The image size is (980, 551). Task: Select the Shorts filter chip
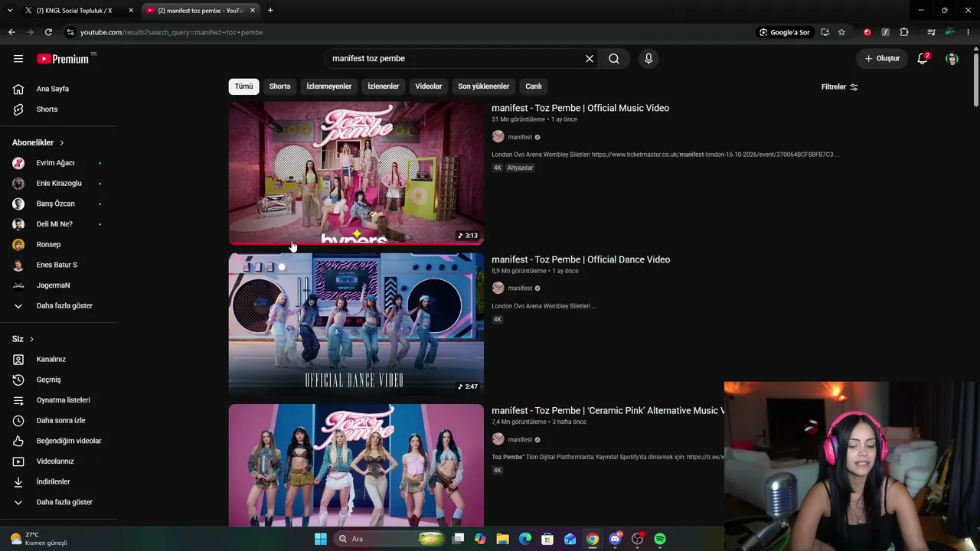click(x=279, y=86)
